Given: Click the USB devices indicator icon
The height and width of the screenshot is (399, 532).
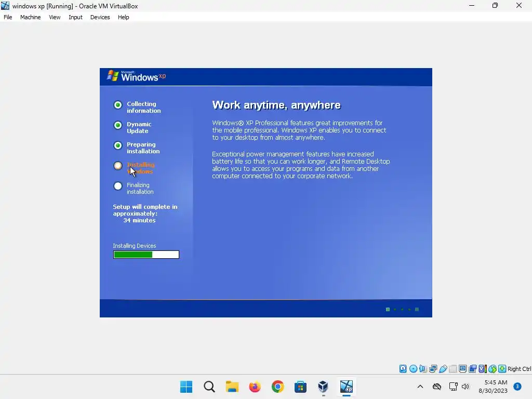Looking at the screenshot, I should tap(443, 369).
